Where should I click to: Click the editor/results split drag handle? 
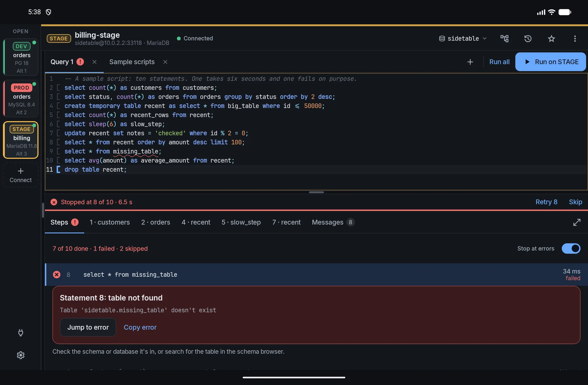pos(316,192)
